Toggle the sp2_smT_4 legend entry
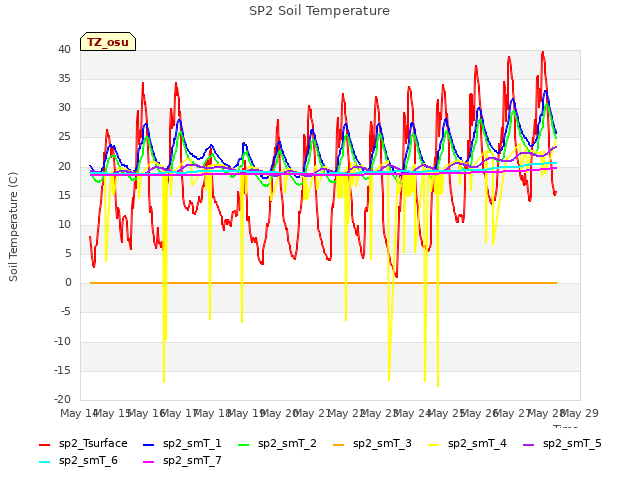The height and width of the screenshot is (480, 640). [x=467, y=444]
